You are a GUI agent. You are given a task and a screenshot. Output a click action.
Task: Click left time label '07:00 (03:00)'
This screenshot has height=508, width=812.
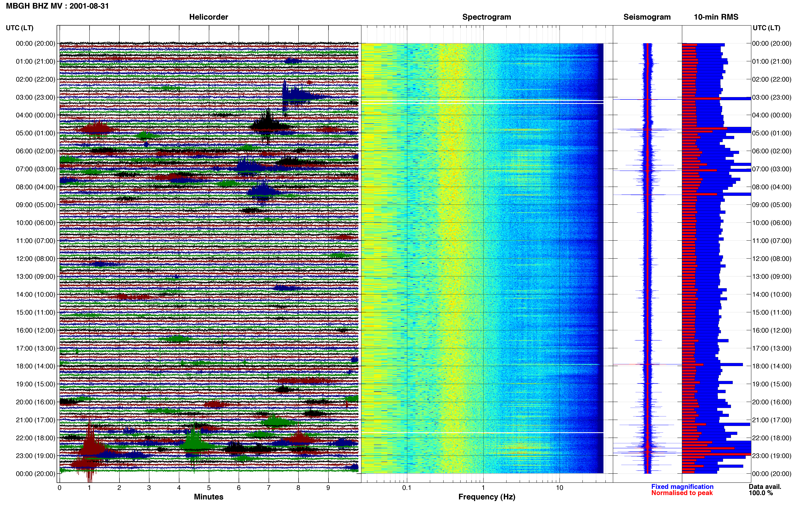pos(36,169)
